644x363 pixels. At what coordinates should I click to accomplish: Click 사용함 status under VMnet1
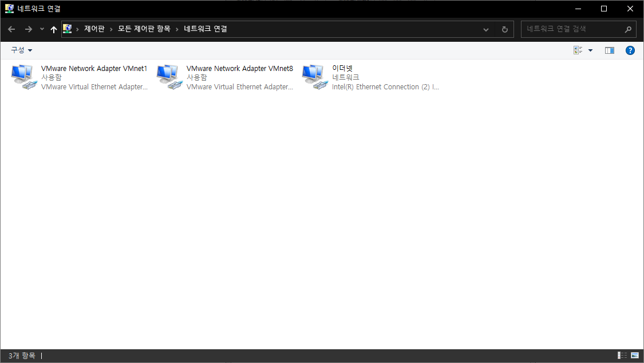[52, 77]
